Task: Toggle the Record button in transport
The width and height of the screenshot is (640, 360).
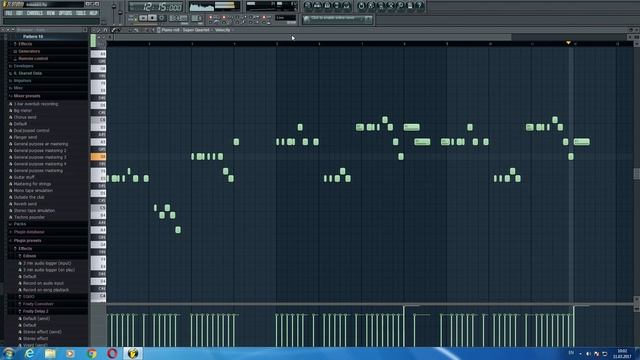Action: tap(162, 18)
